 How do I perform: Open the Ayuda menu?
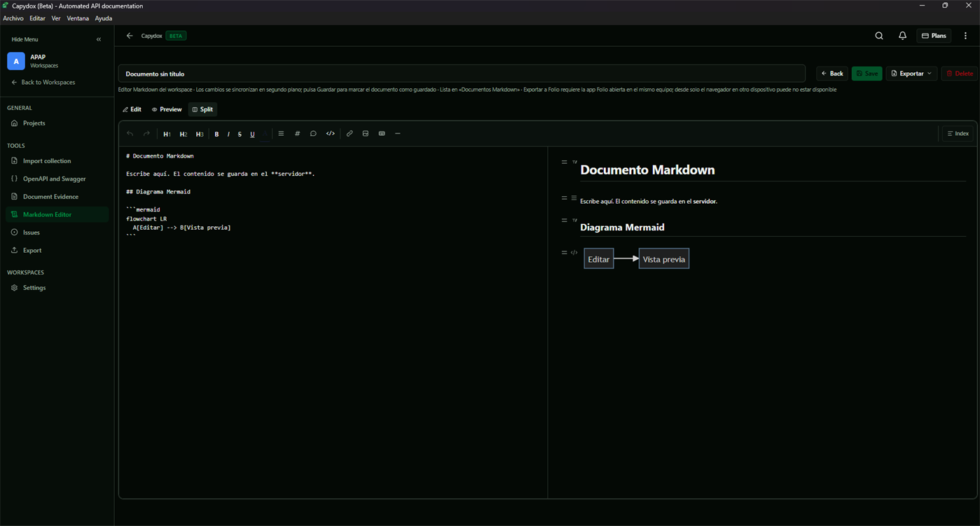pyautogui.click(x=103, y=18)
